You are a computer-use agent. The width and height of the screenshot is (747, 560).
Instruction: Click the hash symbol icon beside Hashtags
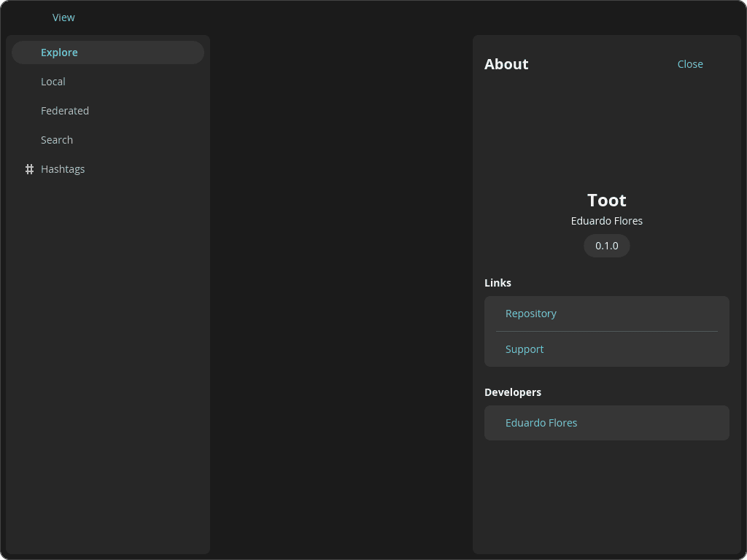[x=29, y=169]
